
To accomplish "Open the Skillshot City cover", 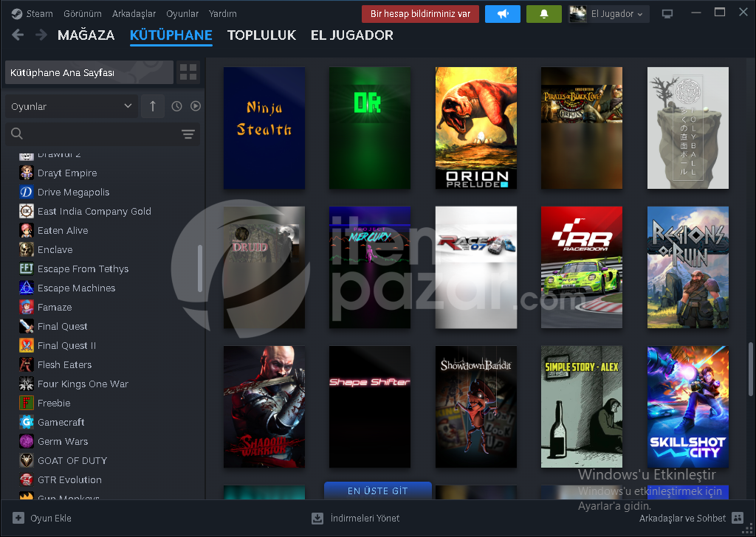I will [x=688, y=407].
